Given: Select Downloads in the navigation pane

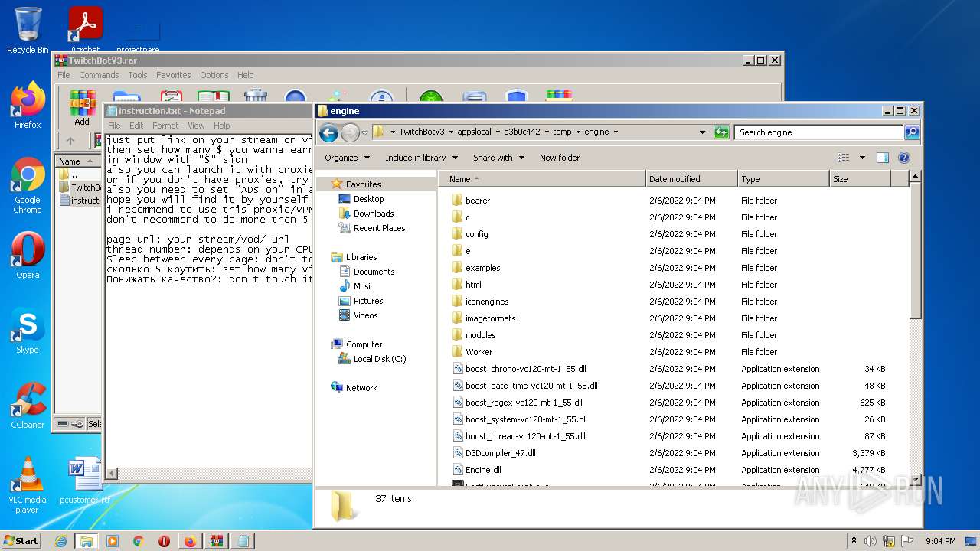Looking at the screenshot, I should click(x=373, y=214).
